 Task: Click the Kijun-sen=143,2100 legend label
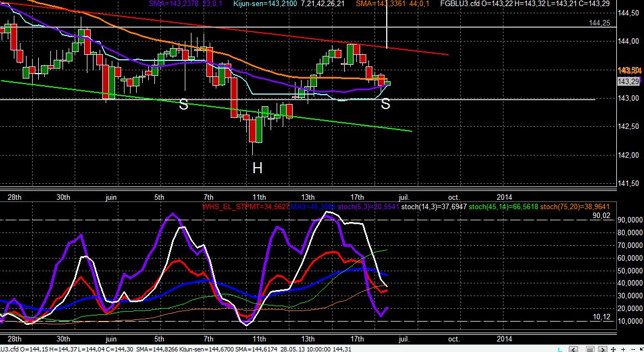[265, 4]
